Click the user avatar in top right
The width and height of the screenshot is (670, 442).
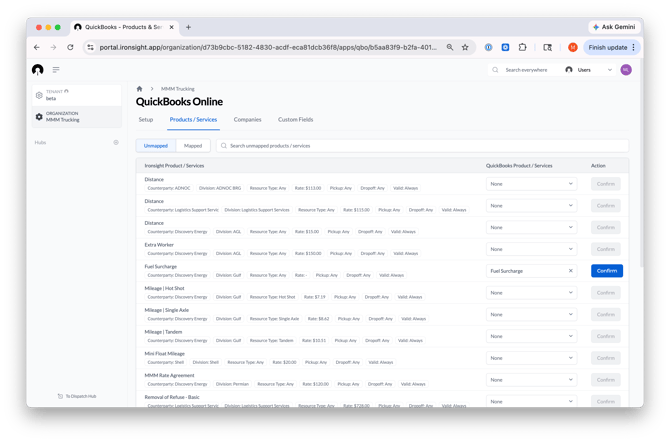(x=626, y=70)
